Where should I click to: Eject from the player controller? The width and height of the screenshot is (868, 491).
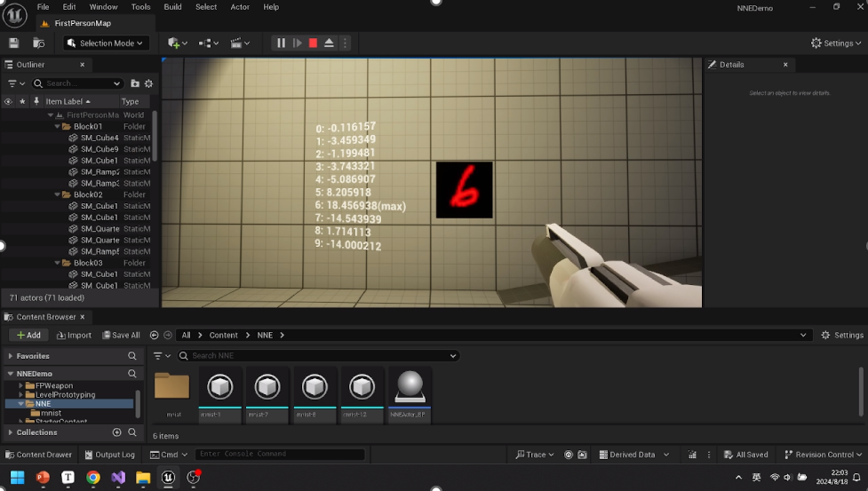(x=329, y=44)
